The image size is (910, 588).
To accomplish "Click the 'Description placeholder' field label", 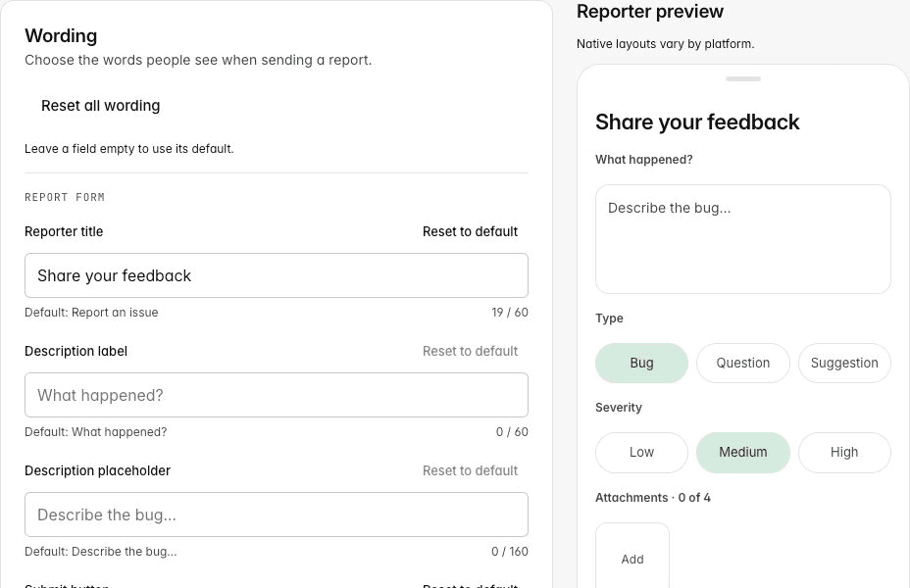I will tap(97, 470).
